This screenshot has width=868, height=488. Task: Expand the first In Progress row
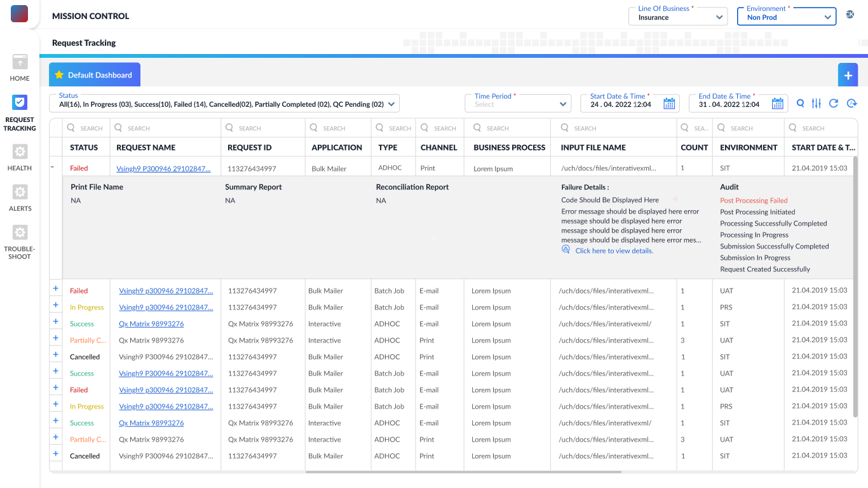(x=55, y=305)
